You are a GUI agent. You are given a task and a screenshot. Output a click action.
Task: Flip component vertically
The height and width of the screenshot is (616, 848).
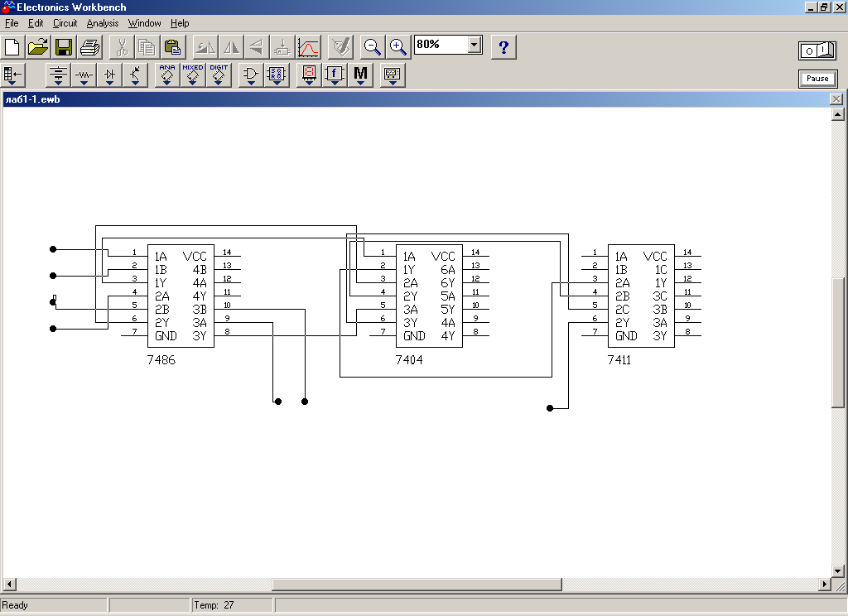[257, 47]
